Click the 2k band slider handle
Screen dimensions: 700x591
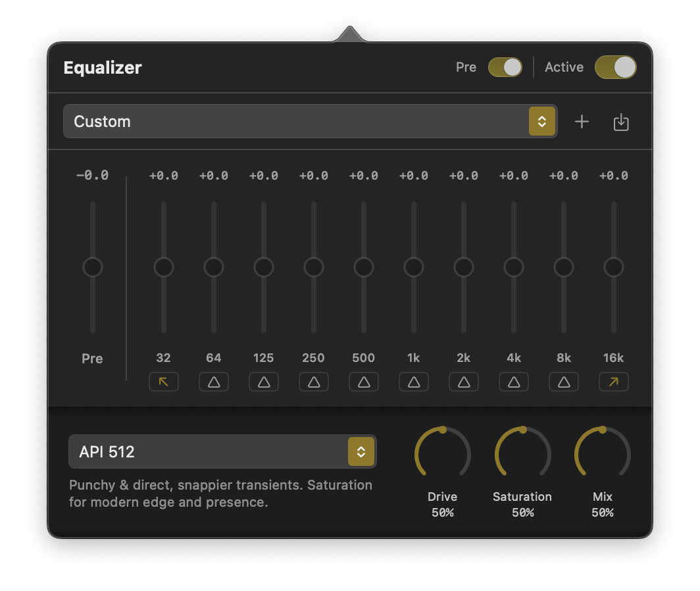point(464,268)
